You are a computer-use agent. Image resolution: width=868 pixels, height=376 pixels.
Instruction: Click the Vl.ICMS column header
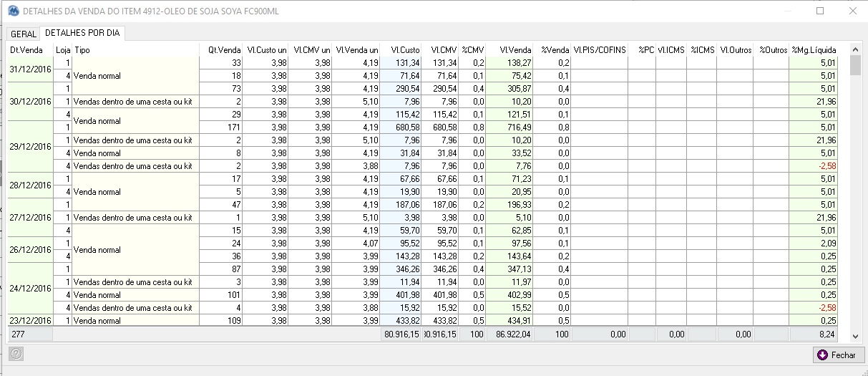[671, 49]
